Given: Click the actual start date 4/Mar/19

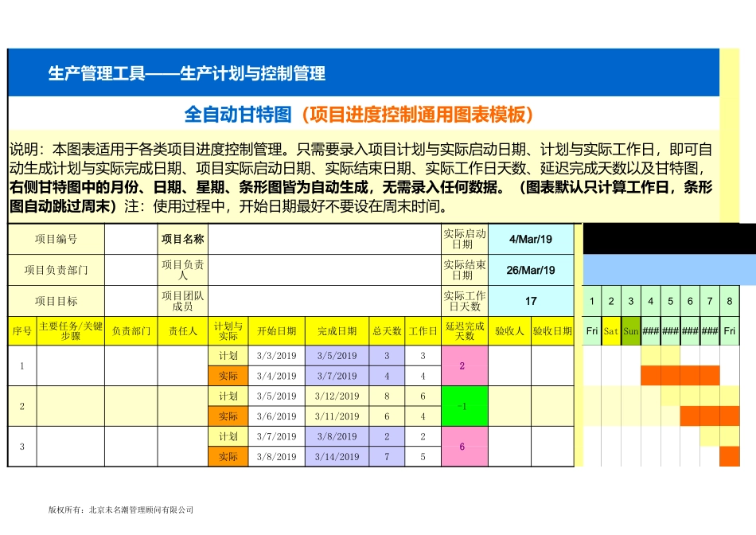Looking at the screenshot, I should (531, 239).
